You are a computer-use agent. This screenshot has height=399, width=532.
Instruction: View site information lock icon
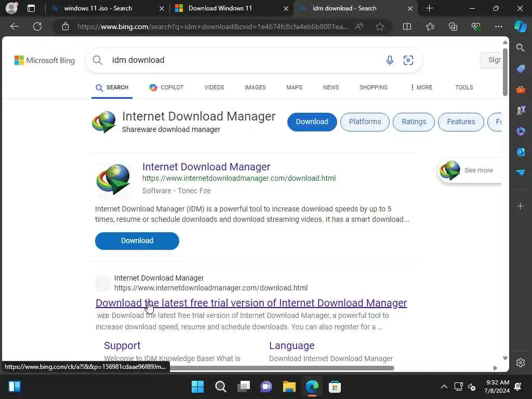click(x=65, y=26)
